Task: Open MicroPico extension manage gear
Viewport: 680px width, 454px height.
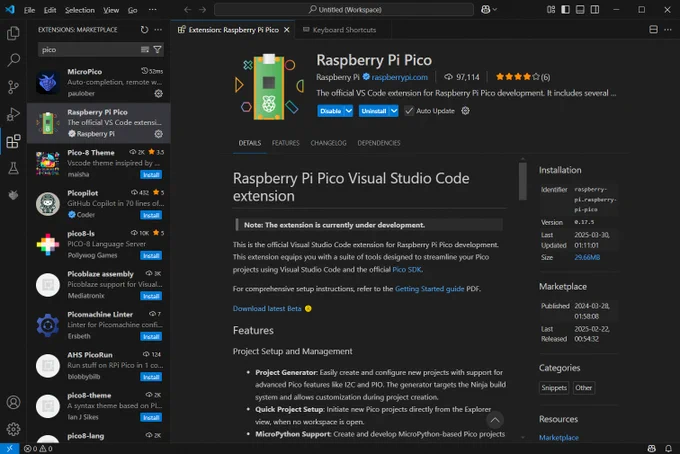Action: 159,94
